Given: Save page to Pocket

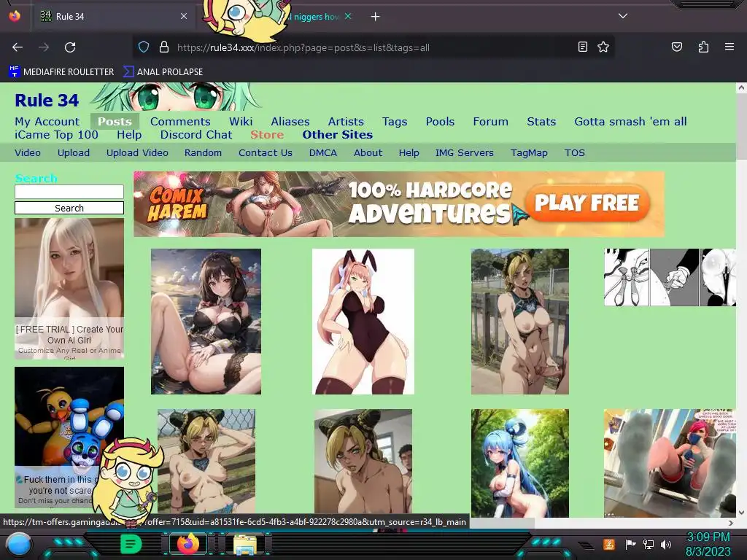Looking at the screenshot, I should tap(676, 47).
